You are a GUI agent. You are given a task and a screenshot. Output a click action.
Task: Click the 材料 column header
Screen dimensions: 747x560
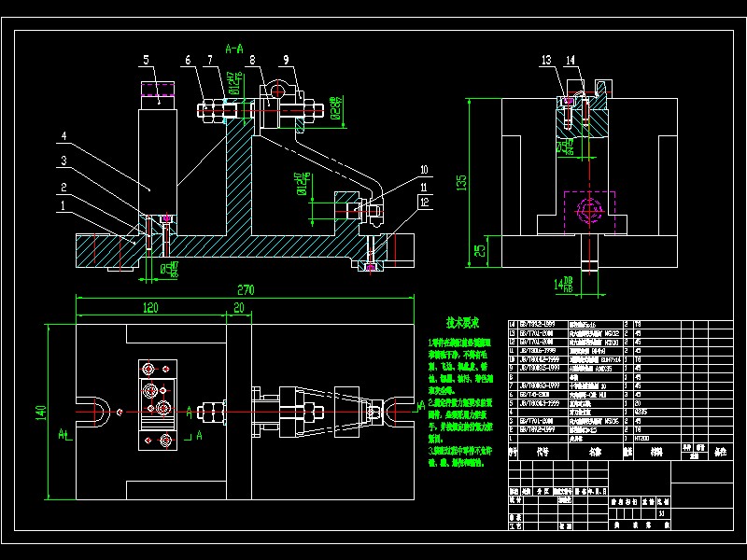pyautogui.click(x=656, y=452)
